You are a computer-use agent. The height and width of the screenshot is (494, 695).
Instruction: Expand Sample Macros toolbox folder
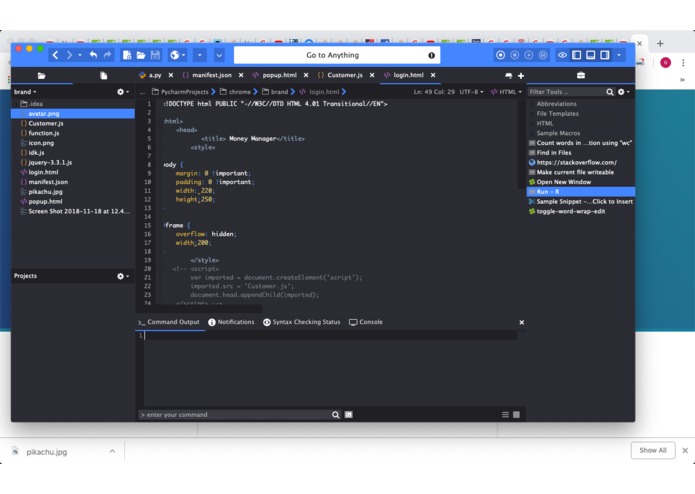pos(532,133)
